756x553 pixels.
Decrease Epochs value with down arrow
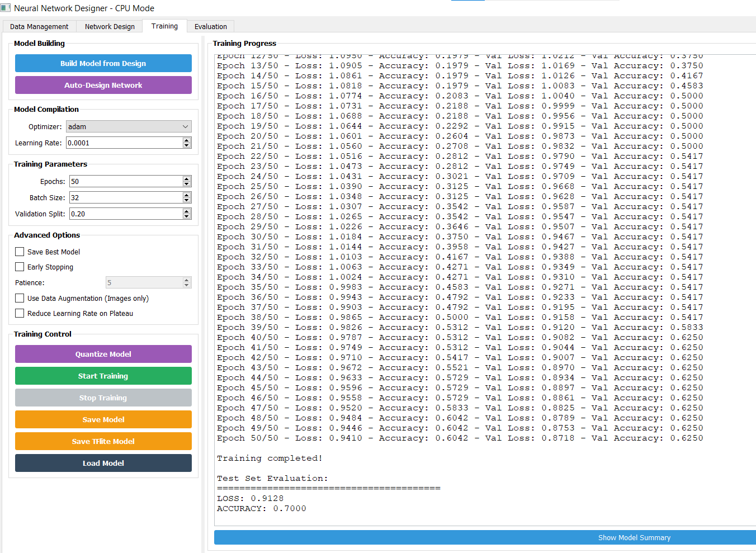187,184
